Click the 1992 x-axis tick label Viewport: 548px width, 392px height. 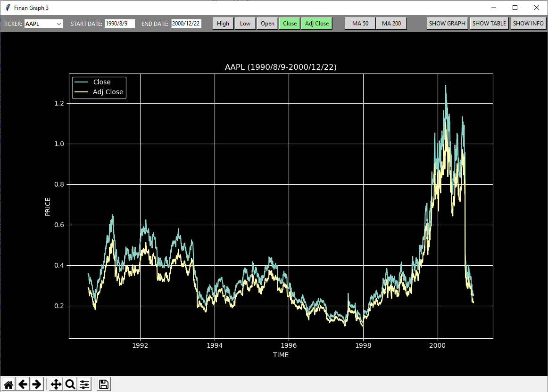(140, 345)
